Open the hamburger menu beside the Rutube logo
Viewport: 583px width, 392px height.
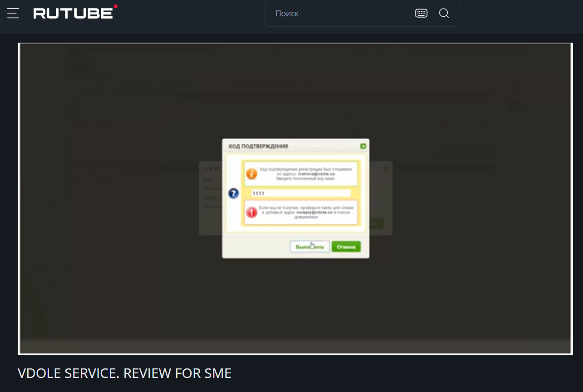pyautogui.click(x=13, y=13)
